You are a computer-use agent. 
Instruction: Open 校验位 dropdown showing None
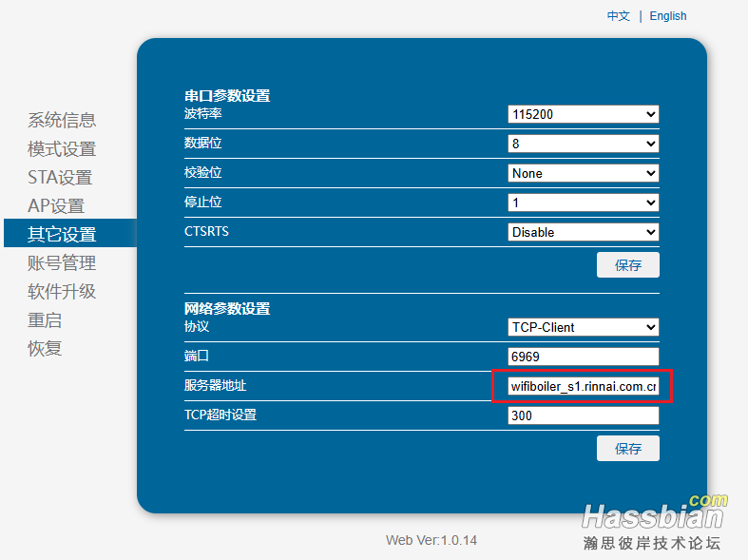(584, 173)
